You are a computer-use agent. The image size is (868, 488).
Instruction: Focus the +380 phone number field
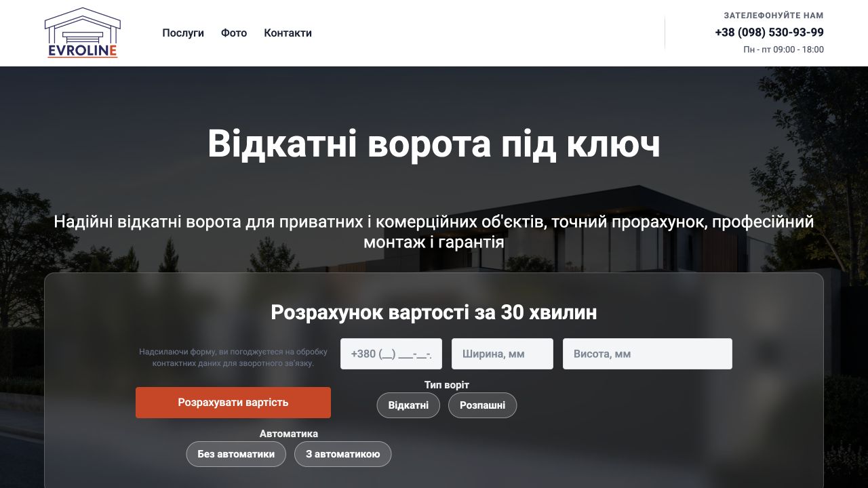pos(391,354)
